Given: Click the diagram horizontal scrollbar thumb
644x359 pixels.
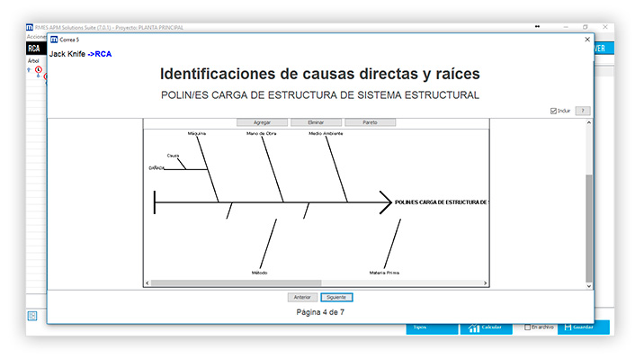Looking at the screenshot, I should pos(237,283).
